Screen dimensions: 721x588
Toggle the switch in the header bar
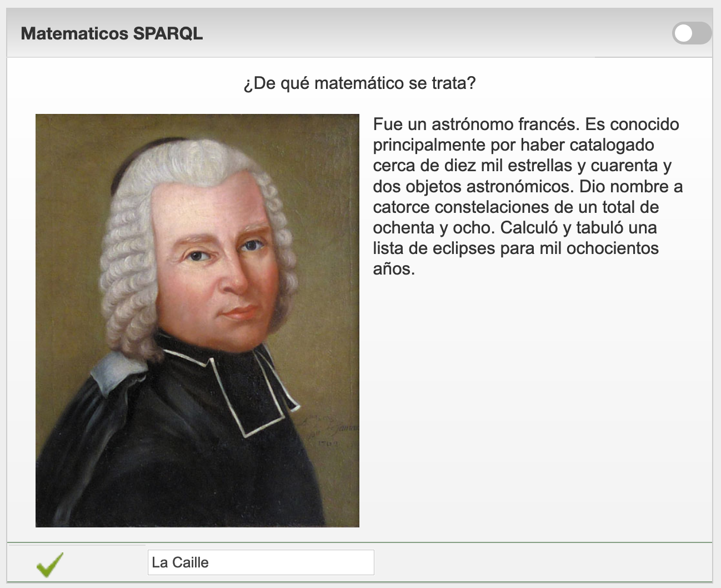[x=691, y=33]
